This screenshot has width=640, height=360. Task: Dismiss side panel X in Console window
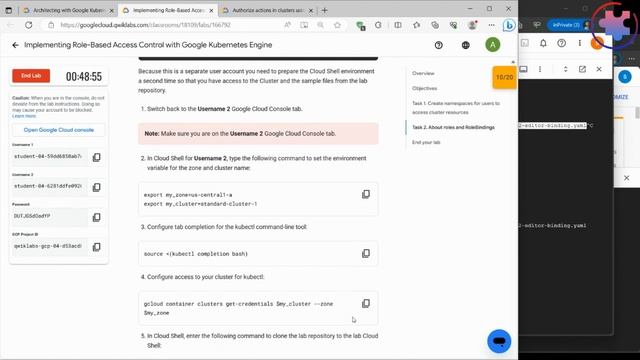click(627, 178)
